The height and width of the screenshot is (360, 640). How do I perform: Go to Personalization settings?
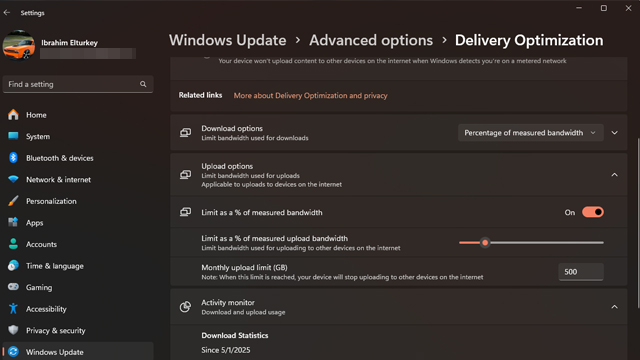pyautogui.click(x=78, y=201)
